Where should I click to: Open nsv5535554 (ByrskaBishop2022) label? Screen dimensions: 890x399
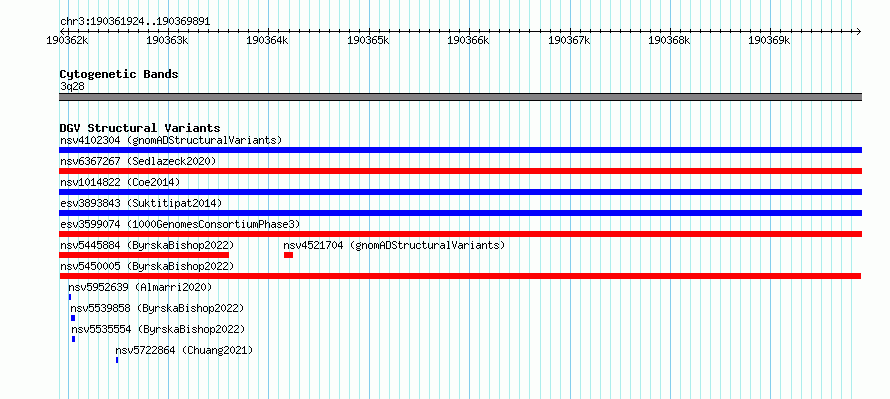158,329
